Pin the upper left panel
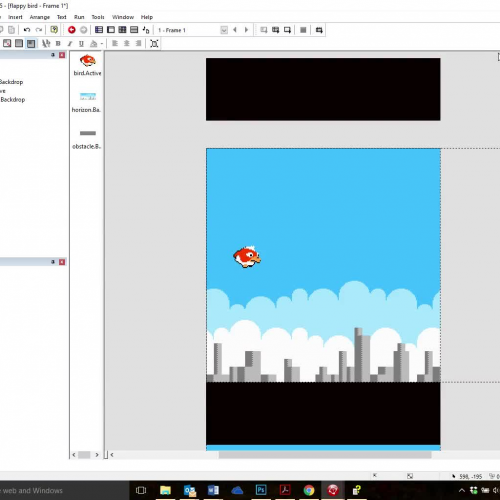The height and width of the screenshot is (500, 500). pos(53,55)
